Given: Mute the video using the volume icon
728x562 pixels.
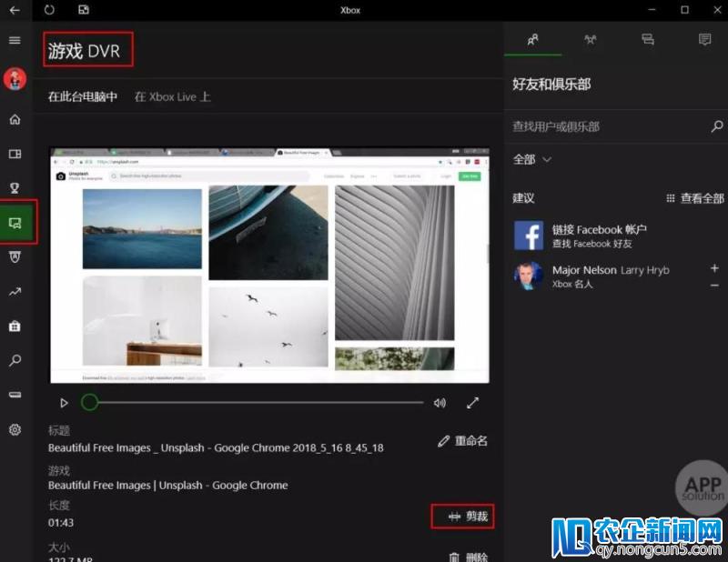Looking at the screenshot, I should (440, 403).
